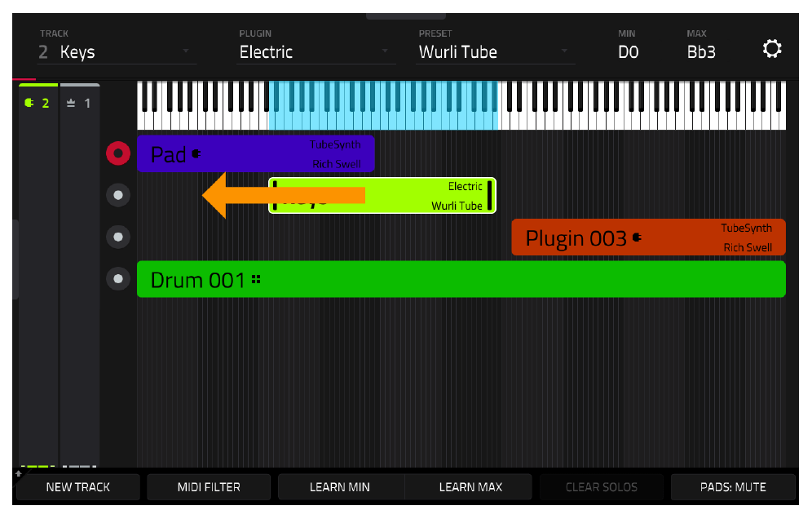Arm record for the Plugin 003 track

coord(118,237)
